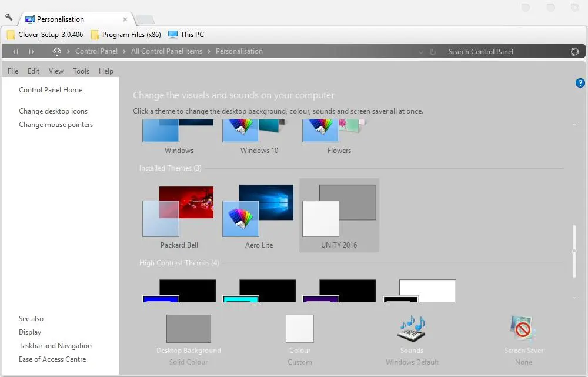Click the blue help question mark icon

580,83
